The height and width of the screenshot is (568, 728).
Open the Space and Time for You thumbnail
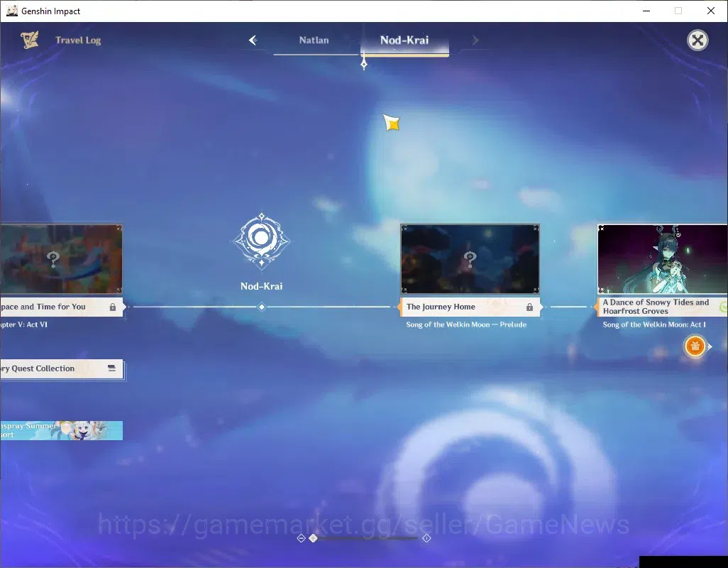point(61,258)
